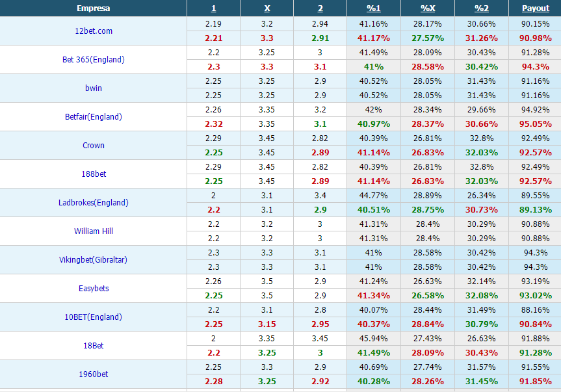
Task: Select Betfair payout 95.05%
Action: (x=535, y=124)
